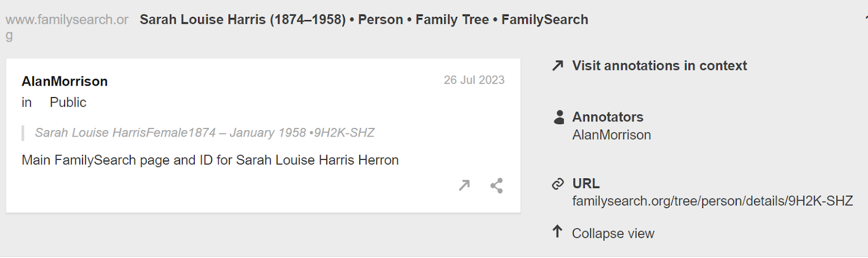868x258 pixels.
Task: Click the www.familysearch.org domain text
Action: click(67, 20)
